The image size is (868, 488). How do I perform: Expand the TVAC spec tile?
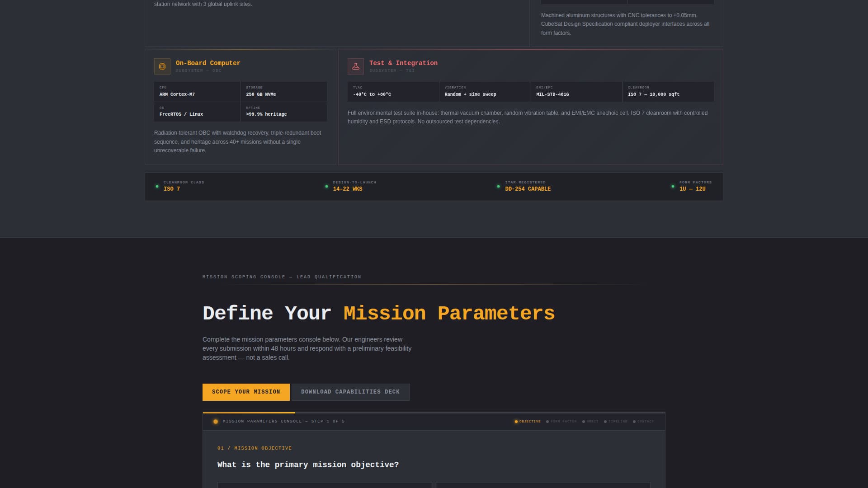coord(393,92)
